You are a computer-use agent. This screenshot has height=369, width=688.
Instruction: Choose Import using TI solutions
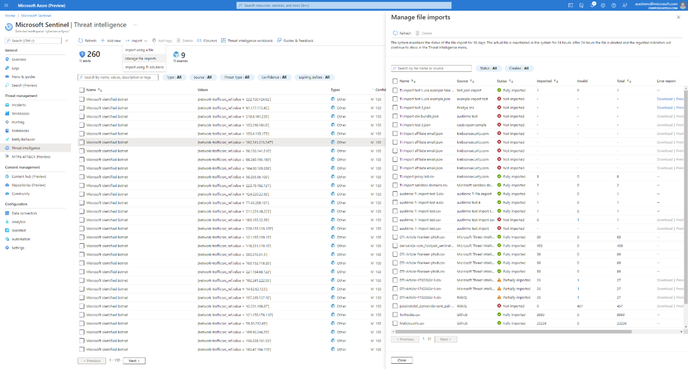point(144,67)
